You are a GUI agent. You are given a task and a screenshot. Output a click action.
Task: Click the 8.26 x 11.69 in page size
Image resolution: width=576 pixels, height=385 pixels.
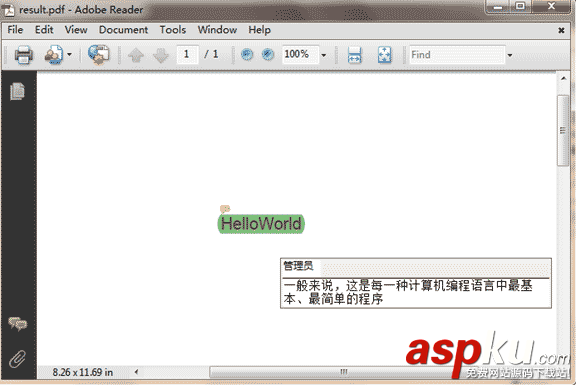pyautogui.click(x=83, y=372)
